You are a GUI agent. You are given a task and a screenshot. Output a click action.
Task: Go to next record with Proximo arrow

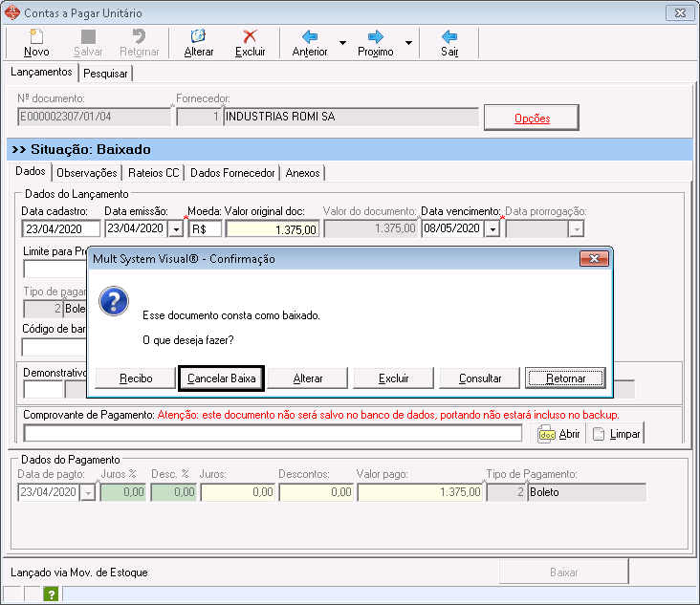point(375,37)
